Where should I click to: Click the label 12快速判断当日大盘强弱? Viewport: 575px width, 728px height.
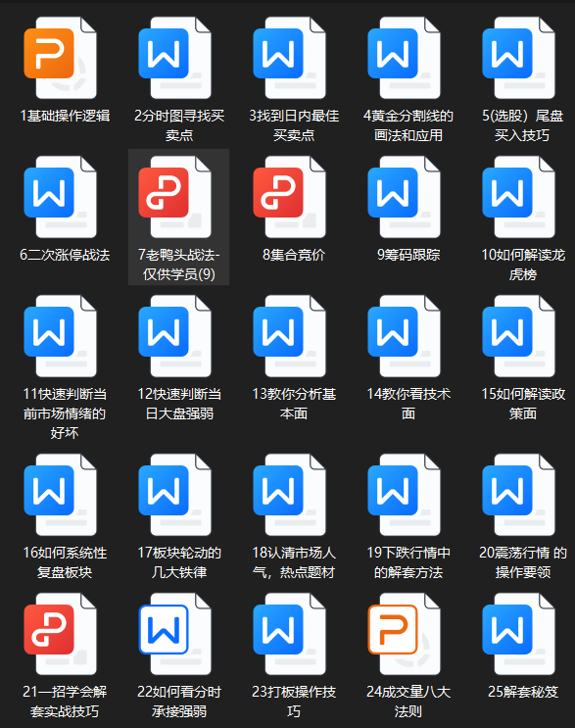coord(179,404)
